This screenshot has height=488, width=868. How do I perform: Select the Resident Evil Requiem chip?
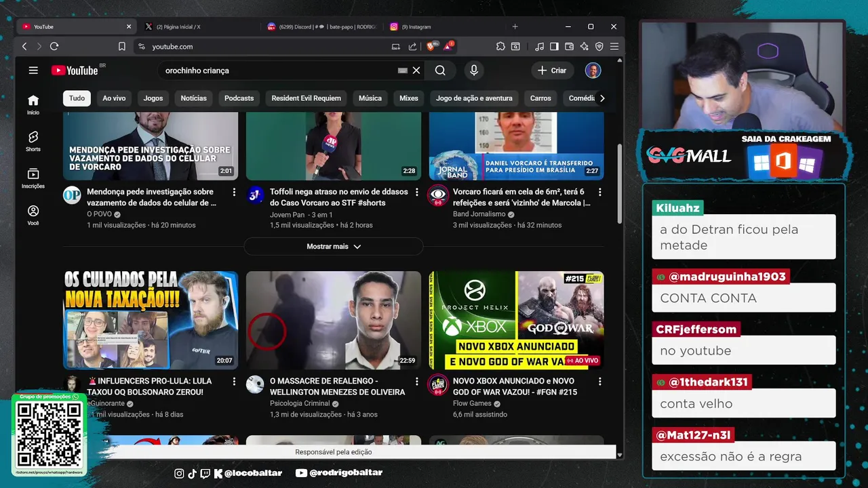coord(307,98)
